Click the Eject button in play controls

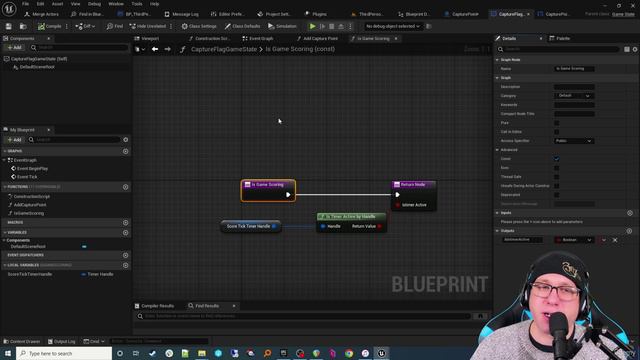tap(341, 26)
